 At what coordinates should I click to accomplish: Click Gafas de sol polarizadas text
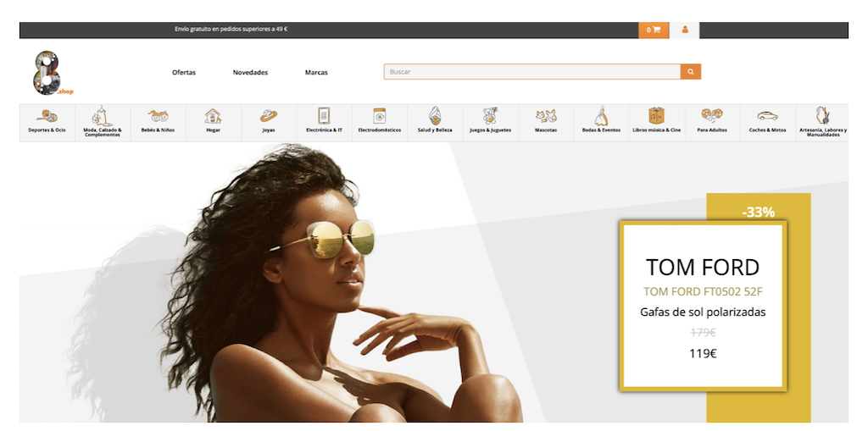click(703, 312)
